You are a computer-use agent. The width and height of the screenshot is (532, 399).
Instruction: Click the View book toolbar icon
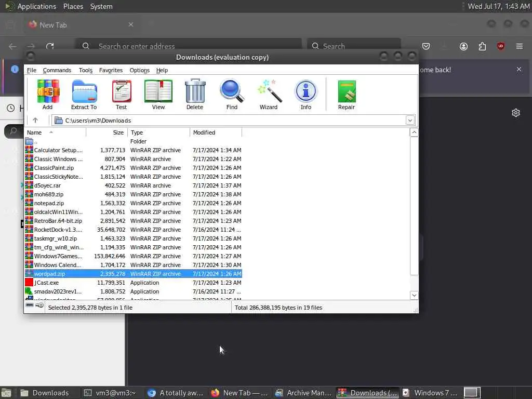coord(158,94)
